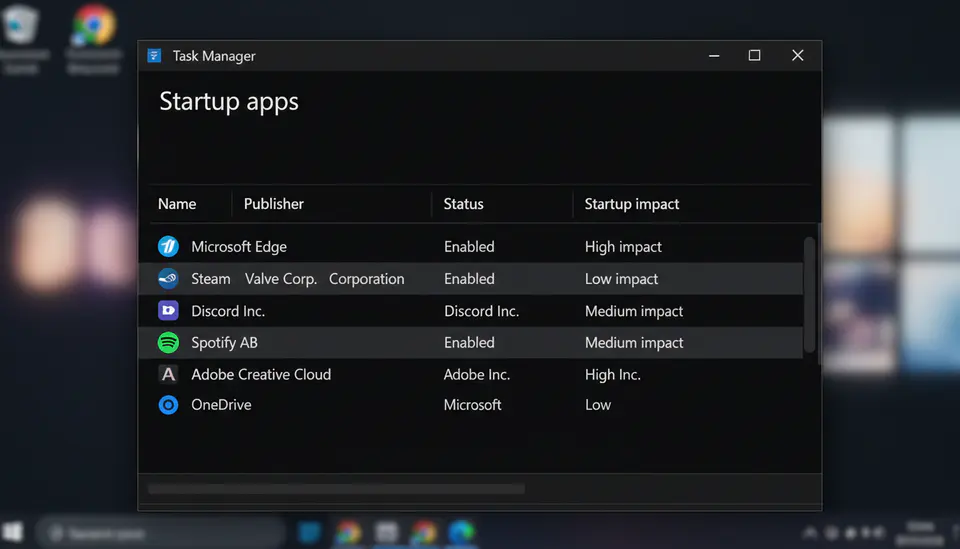Click the Task Manager title bar icon
Viewport: 960px width, 549px height.
coord(154,56)
